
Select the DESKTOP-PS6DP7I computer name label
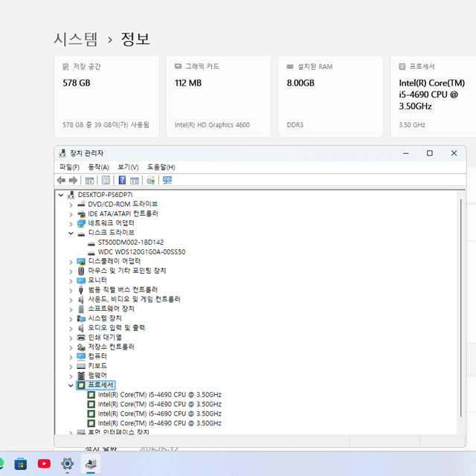tap(106, 195)
